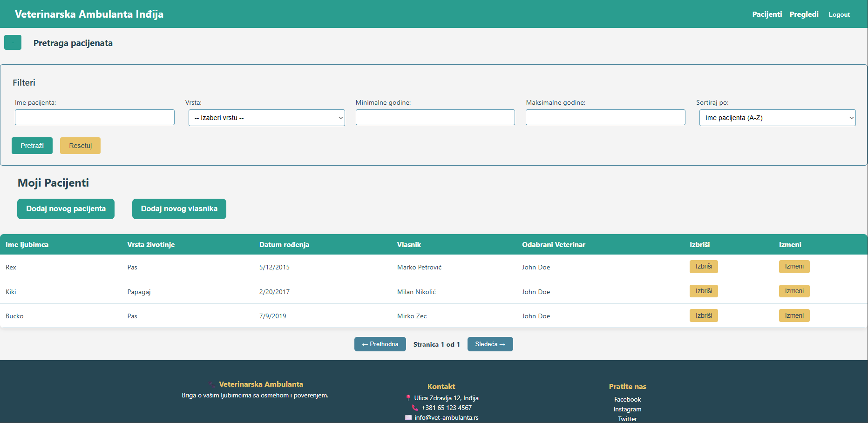Click the Odabrani Veterinar column header

pos(554,245)
